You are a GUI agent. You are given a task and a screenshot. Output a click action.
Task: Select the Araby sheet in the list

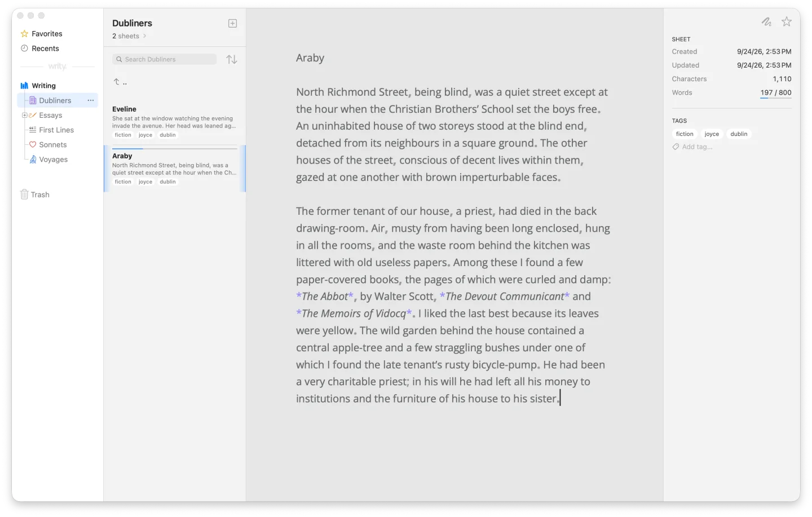(x=175, y=169)
